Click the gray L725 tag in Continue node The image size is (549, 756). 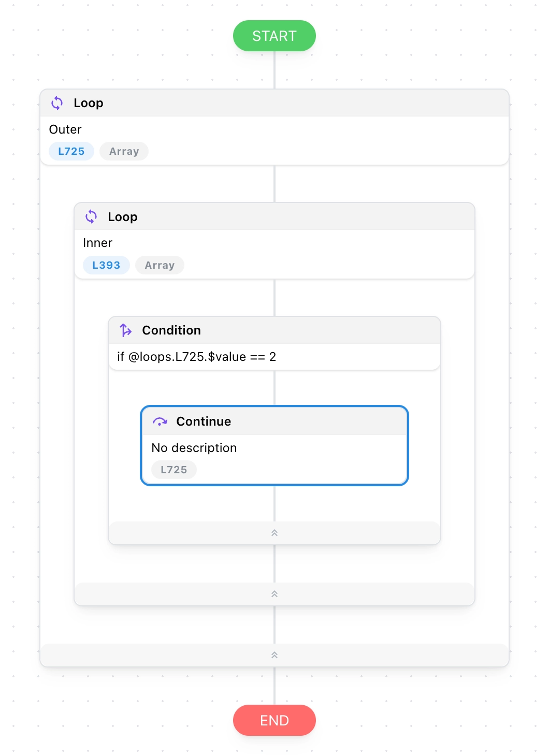point(174,470)
